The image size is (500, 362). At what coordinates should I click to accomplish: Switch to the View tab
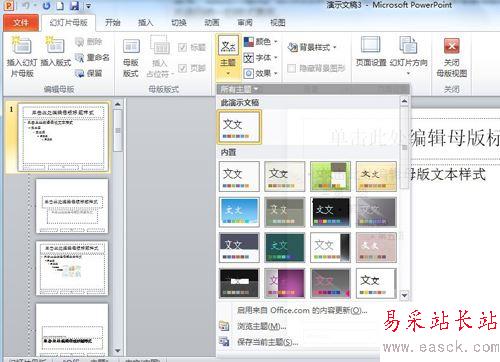pos(278,23)
